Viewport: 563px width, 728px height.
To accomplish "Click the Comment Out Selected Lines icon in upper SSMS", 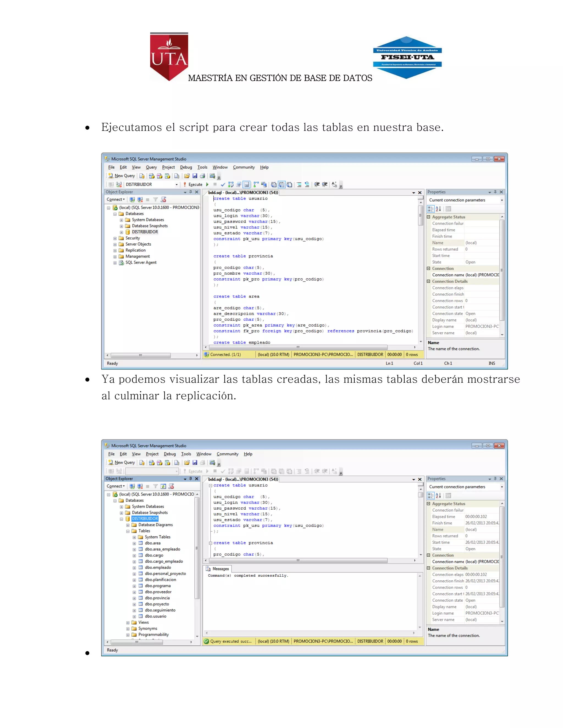I will click(x=299, y=184).
